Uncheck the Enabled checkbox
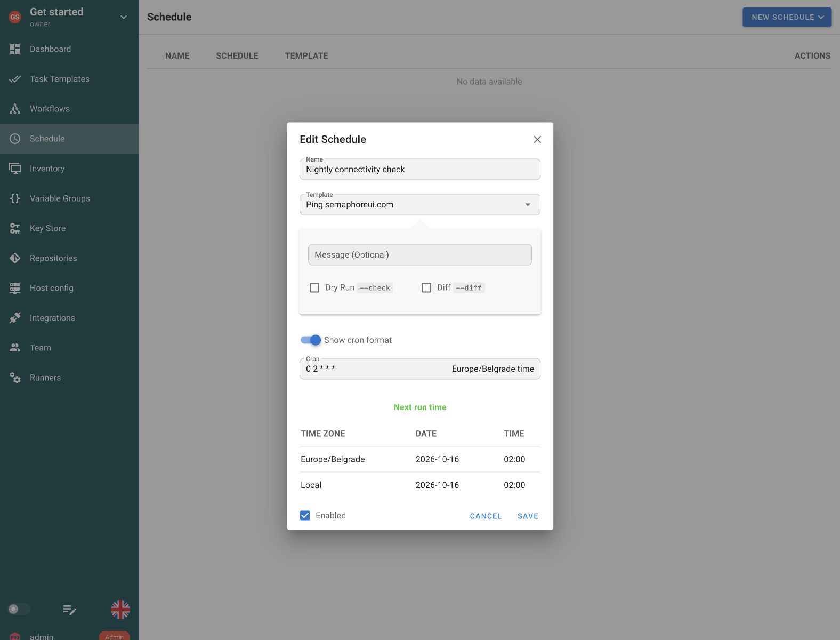The height and width of the screenshot is (640, 840). [x=305, y=515]
